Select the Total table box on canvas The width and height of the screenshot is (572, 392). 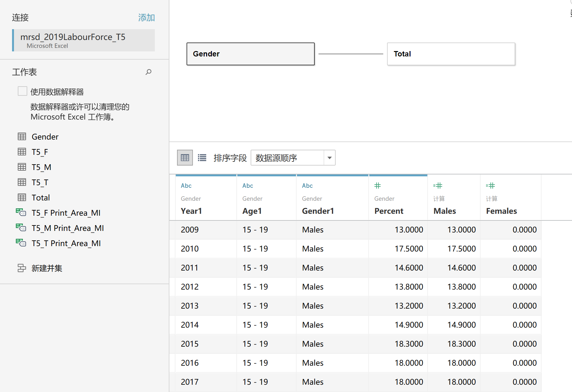[x=450, y=54]
